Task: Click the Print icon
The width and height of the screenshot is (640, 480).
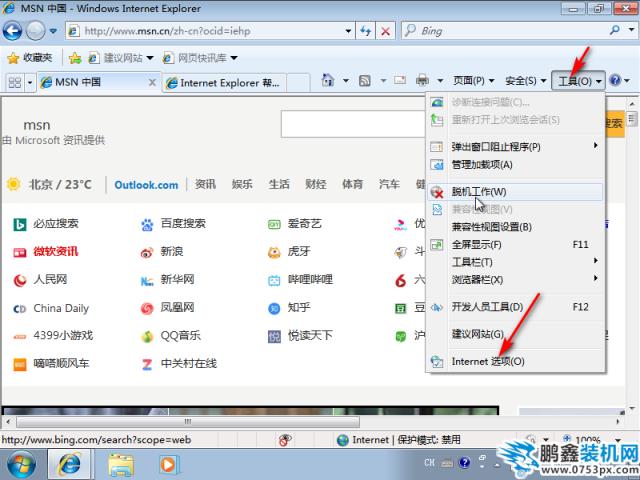Action: tap(422, 80)
